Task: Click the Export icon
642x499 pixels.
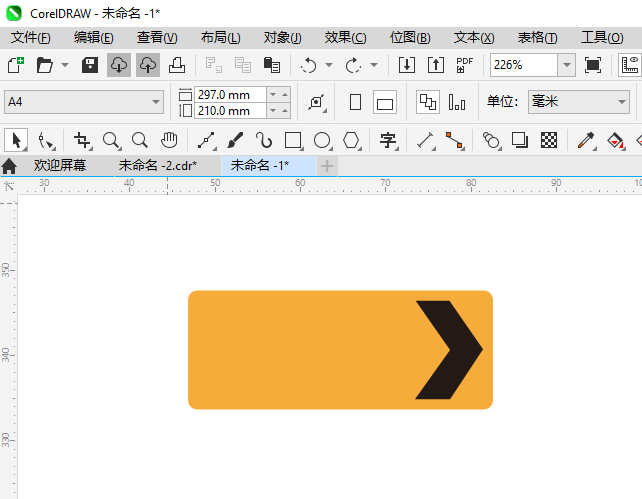Action: coord(436,65)
